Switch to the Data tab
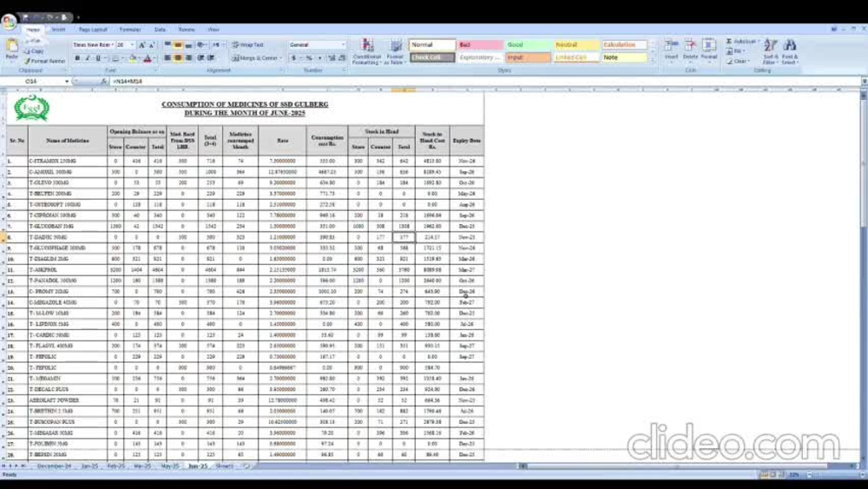Screen dimensions: 868x489 (160, 30)
